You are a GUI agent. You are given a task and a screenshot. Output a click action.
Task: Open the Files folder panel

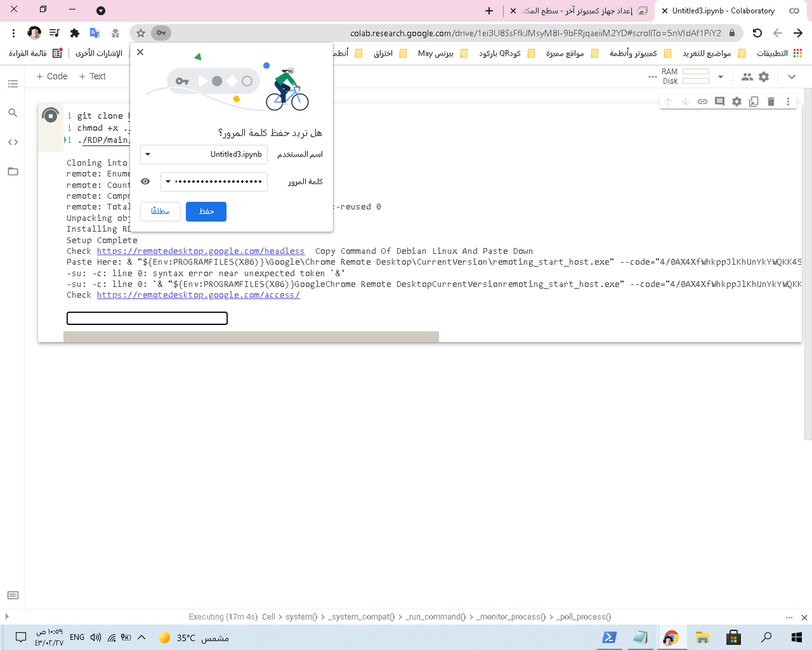pyautogui.click(x=12, y=171)
